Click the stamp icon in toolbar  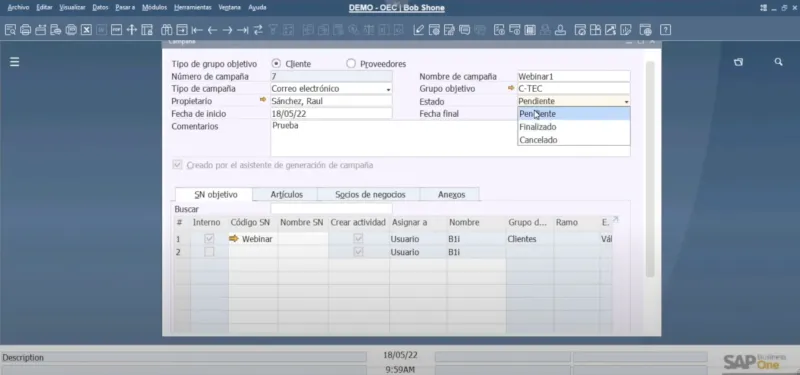pos(560,30)
